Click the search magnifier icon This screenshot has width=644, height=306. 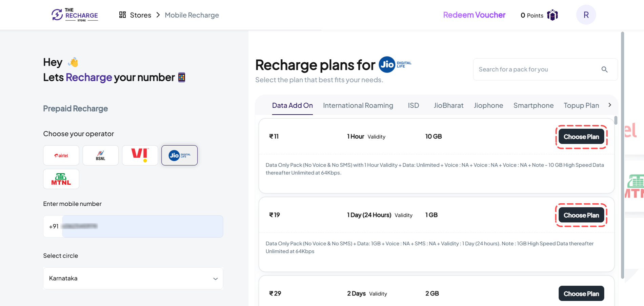604,69
